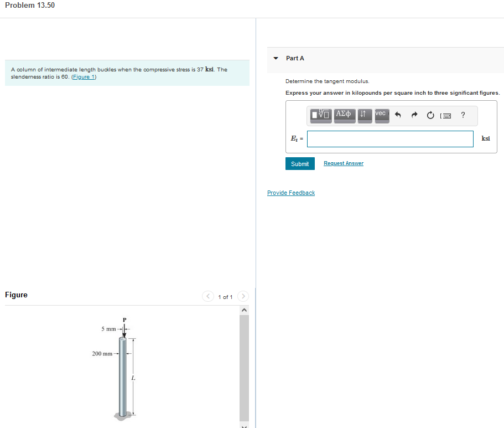Undo the last equation entry
The image size is (504, 428).
click(398, 115)
